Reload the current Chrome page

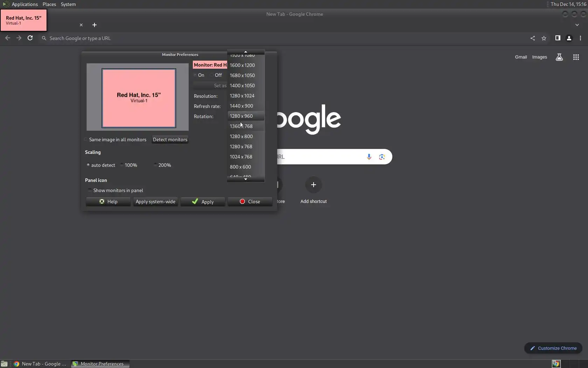[x=30, y=38]
